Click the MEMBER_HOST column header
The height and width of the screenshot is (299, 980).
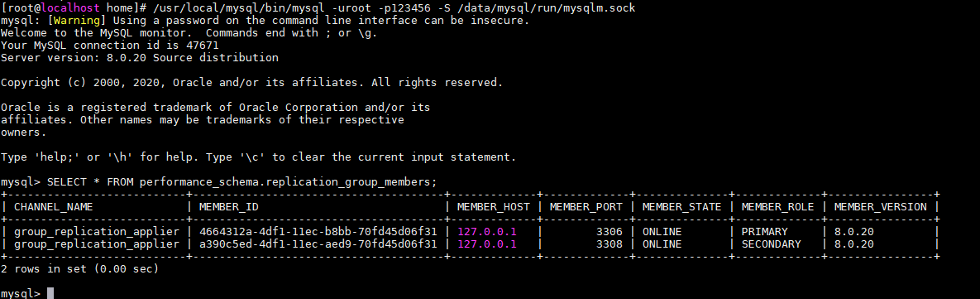[494, 206]
